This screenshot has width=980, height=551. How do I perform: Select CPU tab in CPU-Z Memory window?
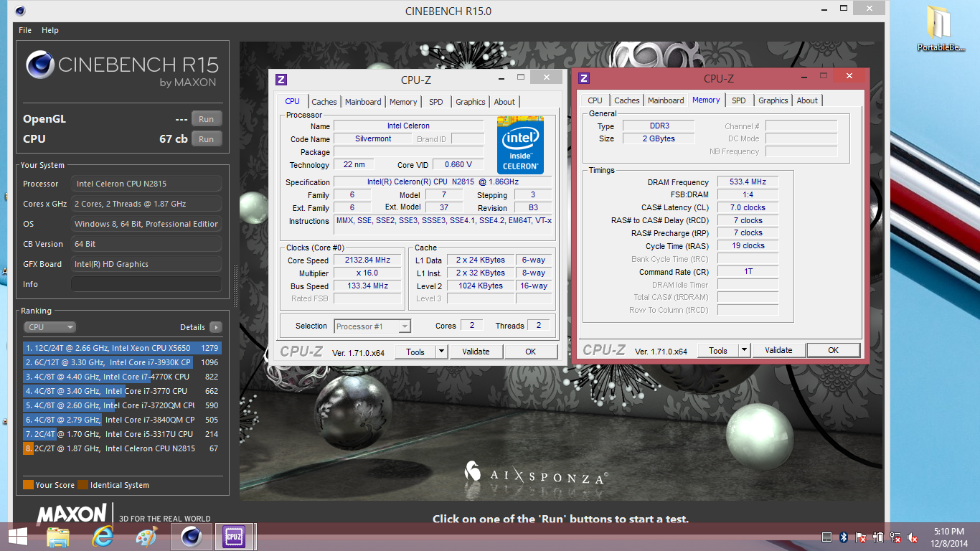595,100
